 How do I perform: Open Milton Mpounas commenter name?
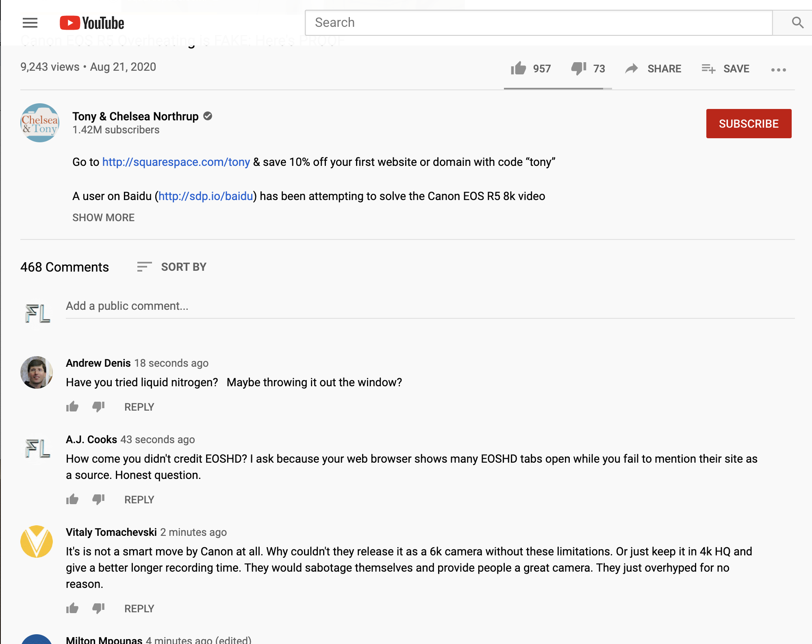pyautogui.click(x=104, y=640)
